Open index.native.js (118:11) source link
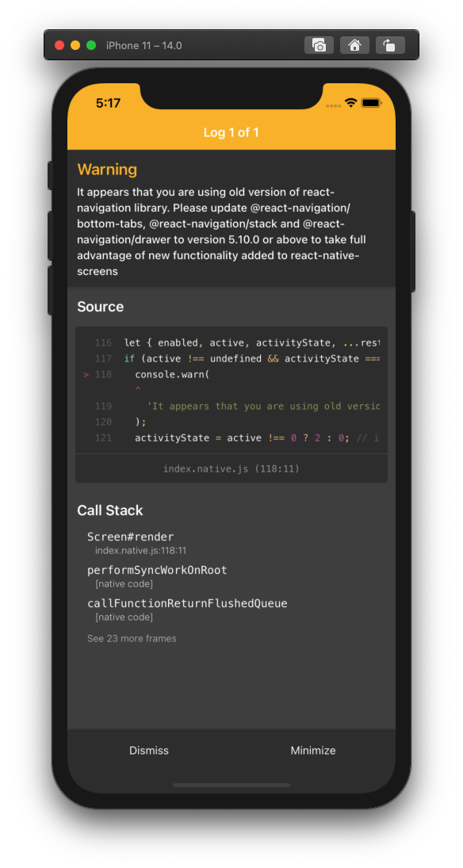Viewport: 463px width, 868px height. (x=231, y=468)
